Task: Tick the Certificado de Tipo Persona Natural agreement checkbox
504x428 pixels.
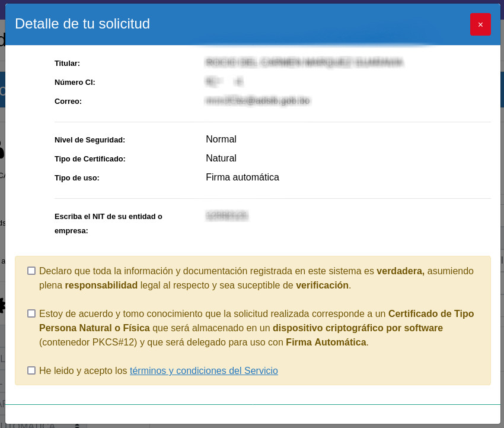Action: [31, 313]
